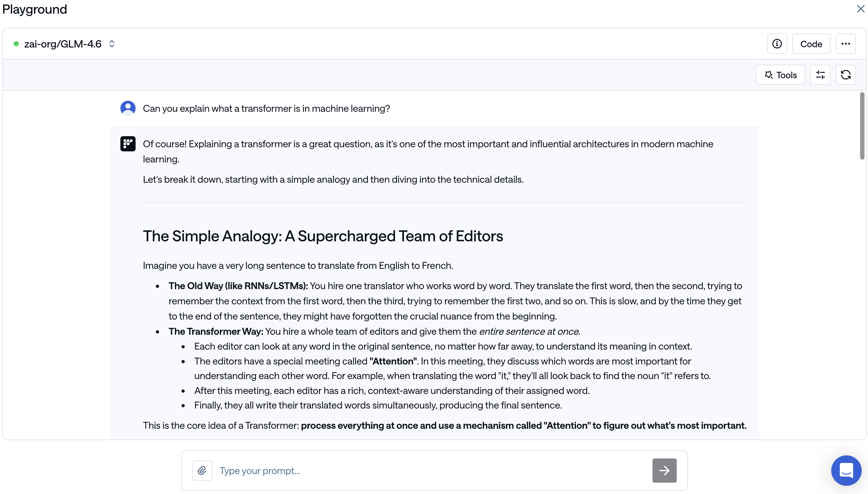Click the refresh conversation icon
Viewport: 868px width, 494px height.
(x=845, y=75)
